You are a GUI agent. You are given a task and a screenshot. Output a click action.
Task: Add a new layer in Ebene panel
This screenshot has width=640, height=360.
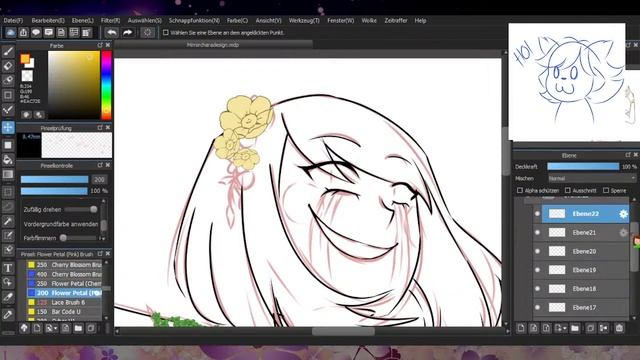521,328
